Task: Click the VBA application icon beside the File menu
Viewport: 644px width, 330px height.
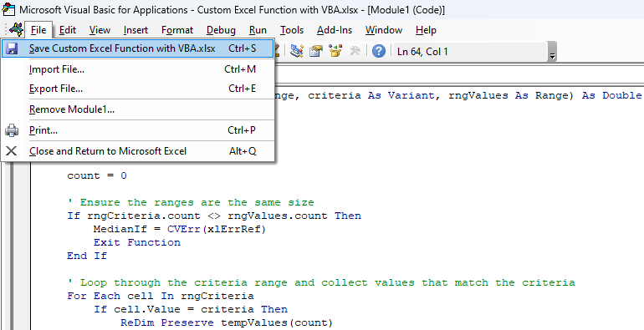Action: pyautogui.click(x=17, y=30)
